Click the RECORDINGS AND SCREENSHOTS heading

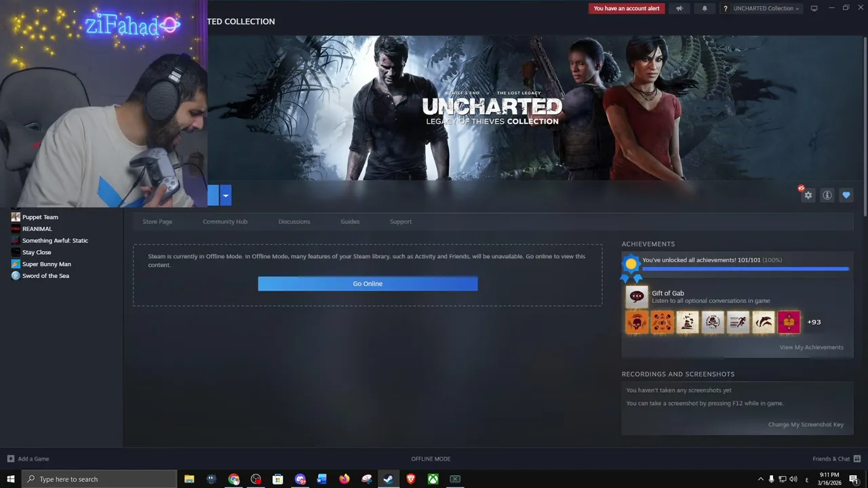678,374
